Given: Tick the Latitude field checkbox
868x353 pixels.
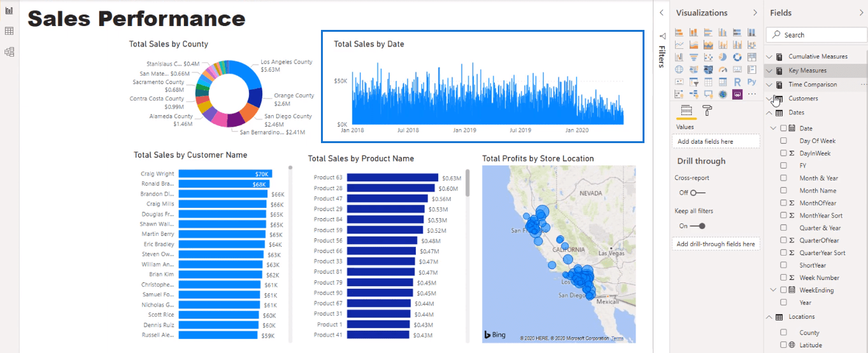Looking at the screenshot, I should 783,345.
